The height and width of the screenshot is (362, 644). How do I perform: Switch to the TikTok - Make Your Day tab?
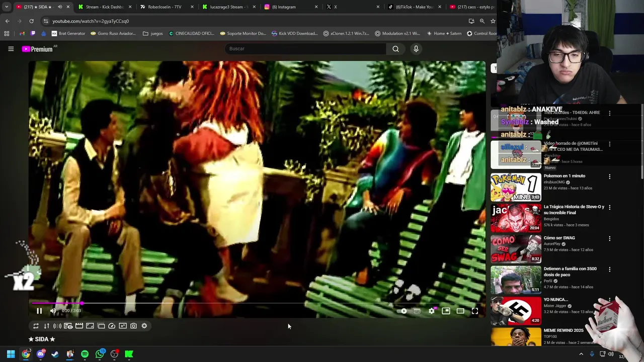(414, 7)
